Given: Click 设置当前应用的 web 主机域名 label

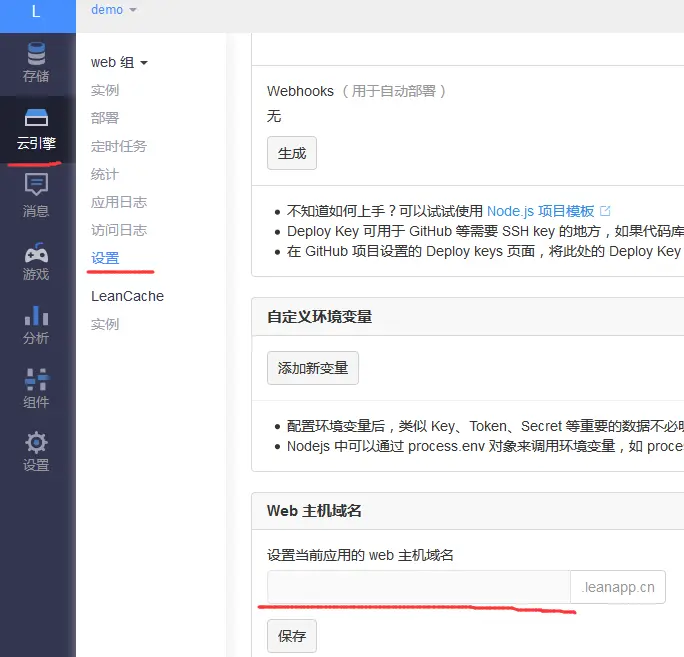Looking at the screenshot, I should pos(360,555).
